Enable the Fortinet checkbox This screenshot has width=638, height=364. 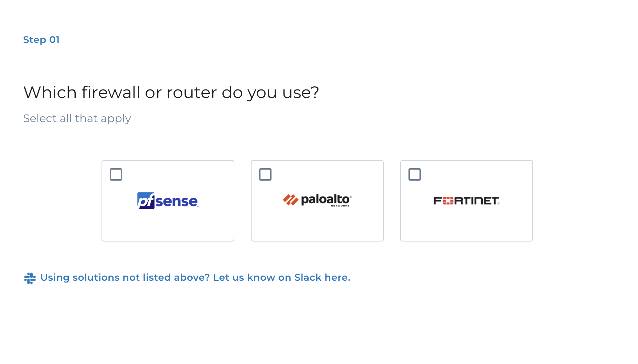[415, 174]
